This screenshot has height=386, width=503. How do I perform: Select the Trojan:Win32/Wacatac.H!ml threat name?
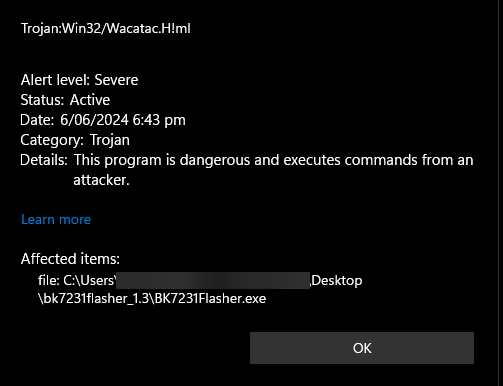(106, 28)
